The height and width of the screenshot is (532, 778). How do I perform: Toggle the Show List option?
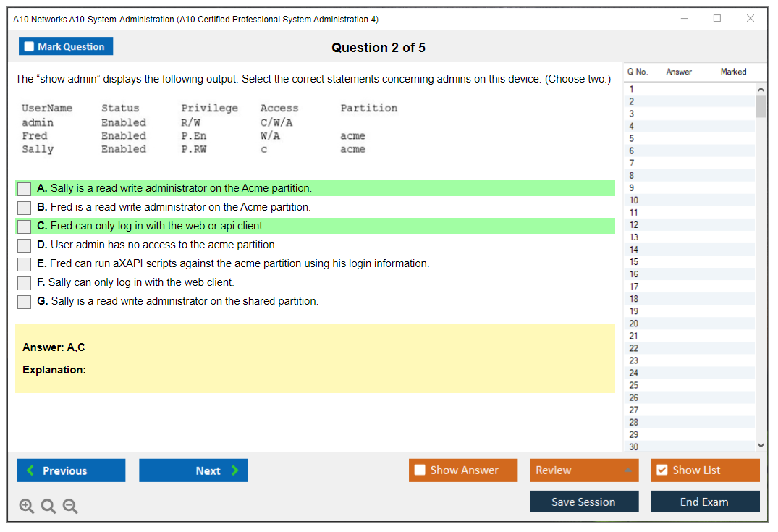(x=661, y=470)
